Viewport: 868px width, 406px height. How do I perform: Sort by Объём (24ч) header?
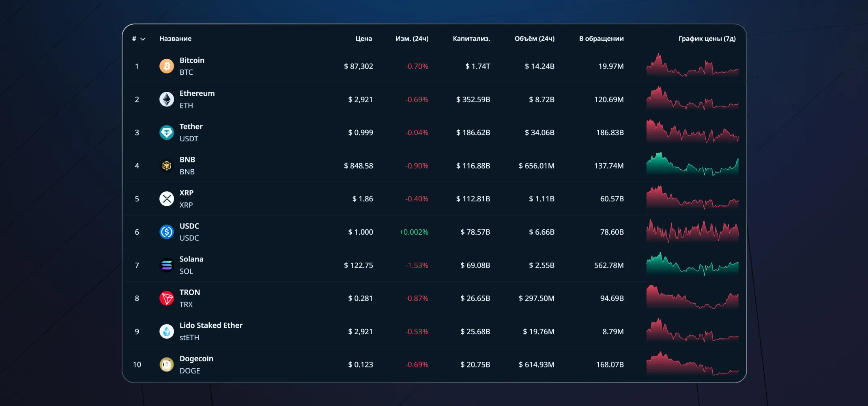pyautogui.click(x=534, y=39)
